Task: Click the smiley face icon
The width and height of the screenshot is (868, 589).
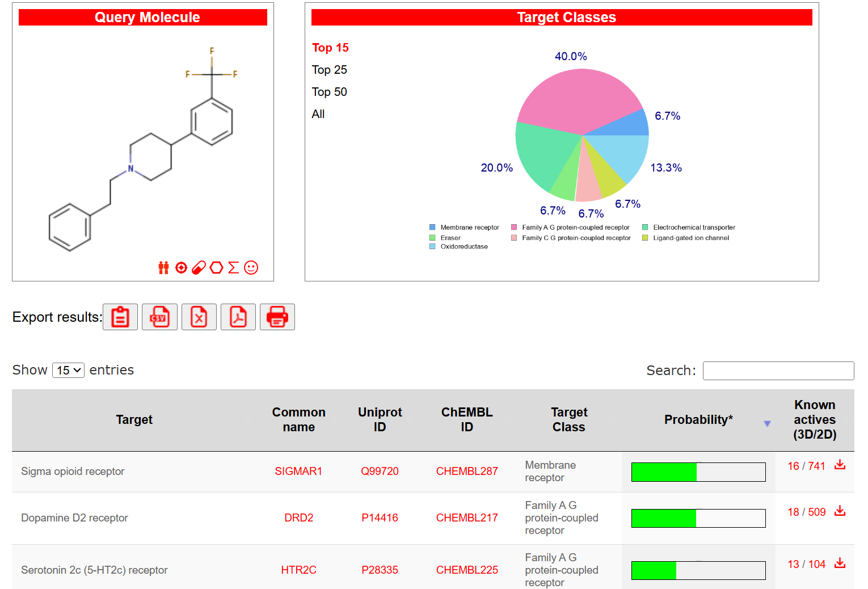Action: click(x=251, y=268)
